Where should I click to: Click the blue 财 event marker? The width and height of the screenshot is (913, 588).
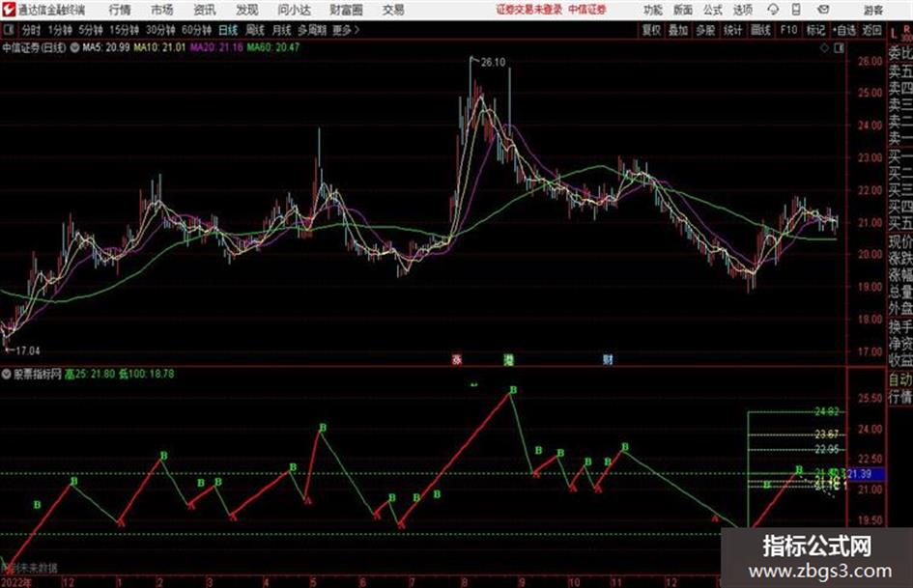click(x=608, y=360)
